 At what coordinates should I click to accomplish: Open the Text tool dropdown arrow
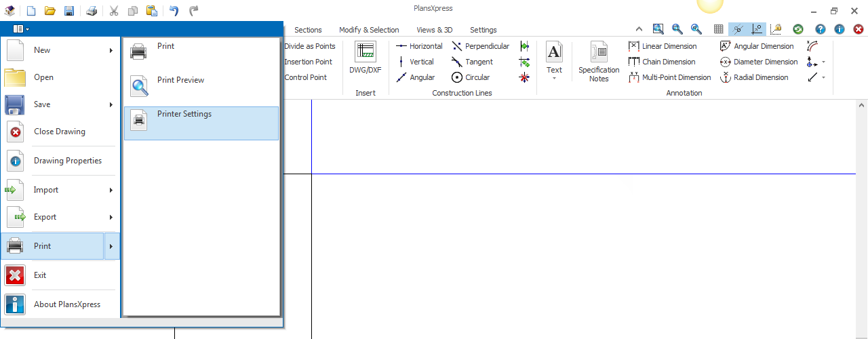coord(554,79)
